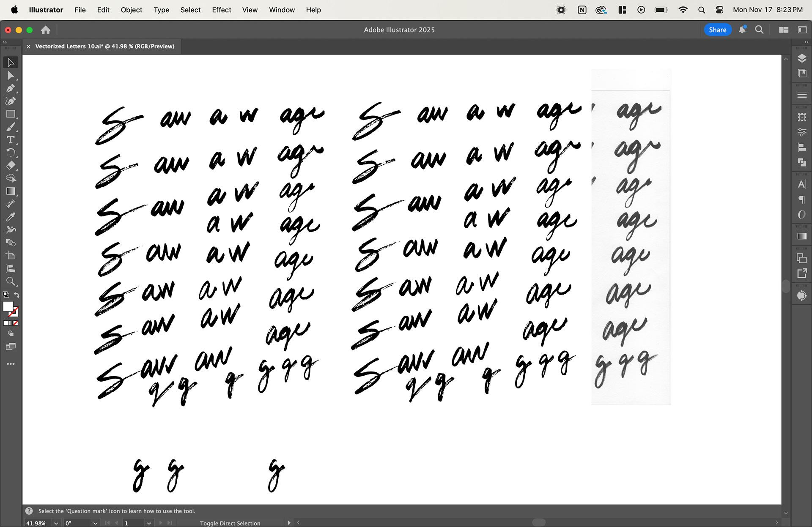
Task: Select the Pen tool
Action: coord(11,88)
